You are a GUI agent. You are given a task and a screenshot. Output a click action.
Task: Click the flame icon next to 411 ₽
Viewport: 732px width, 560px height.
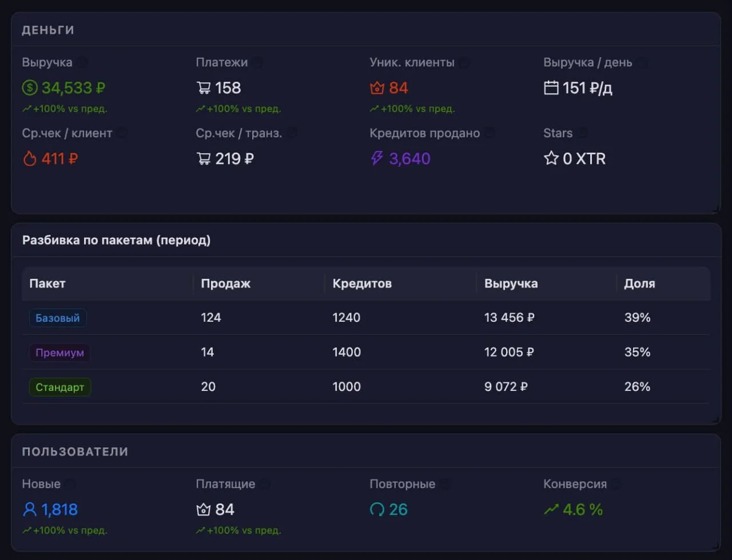[30, 158]
